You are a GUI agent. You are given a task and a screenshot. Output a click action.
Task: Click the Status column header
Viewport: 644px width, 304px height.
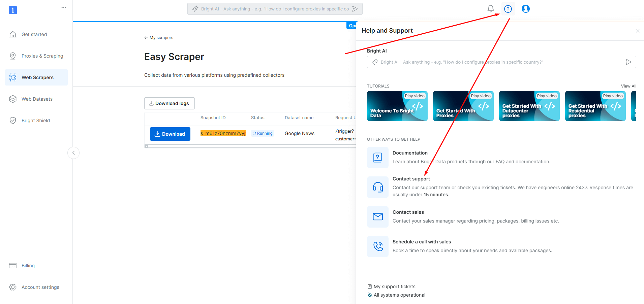tap(258, 118)
